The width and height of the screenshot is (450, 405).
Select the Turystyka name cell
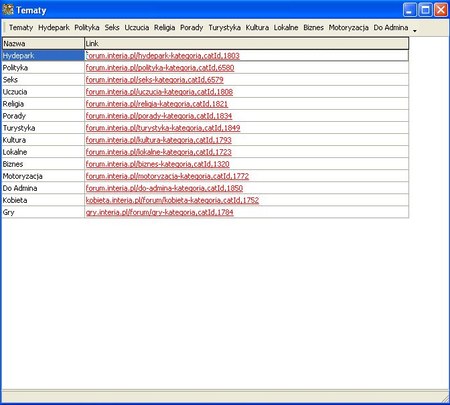click(43, 128)
